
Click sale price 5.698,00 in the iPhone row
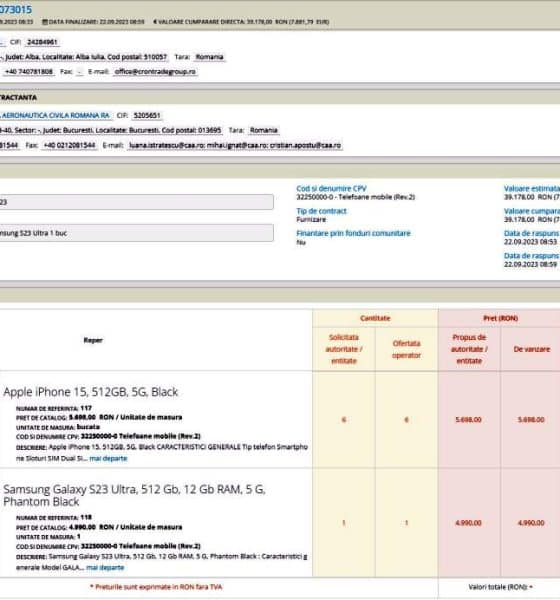point(531,420)
